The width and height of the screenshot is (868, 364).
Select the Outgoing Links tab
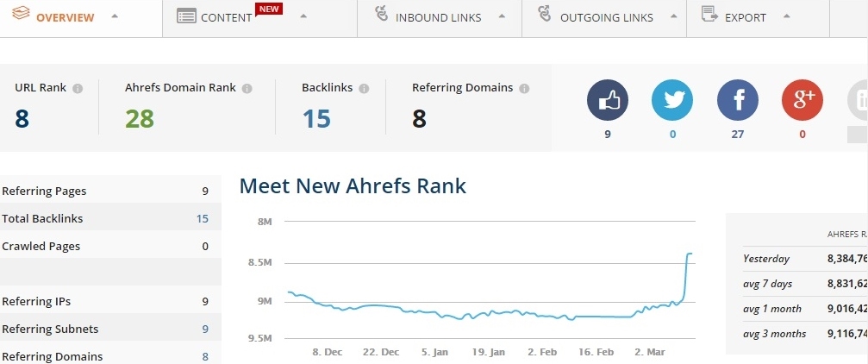(606, 17)
